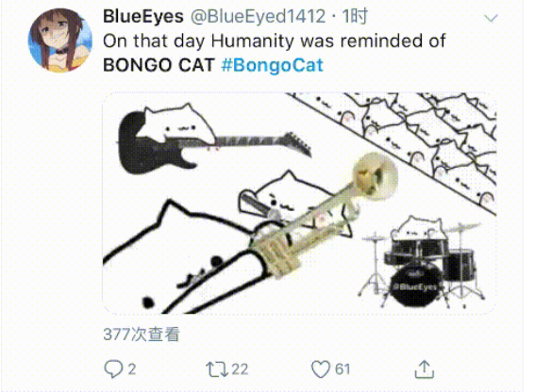This screenshot has height=392, width=534.
Task: Expand the tweet options chevron
Action: pyautogui.click(x=491, y=18)
